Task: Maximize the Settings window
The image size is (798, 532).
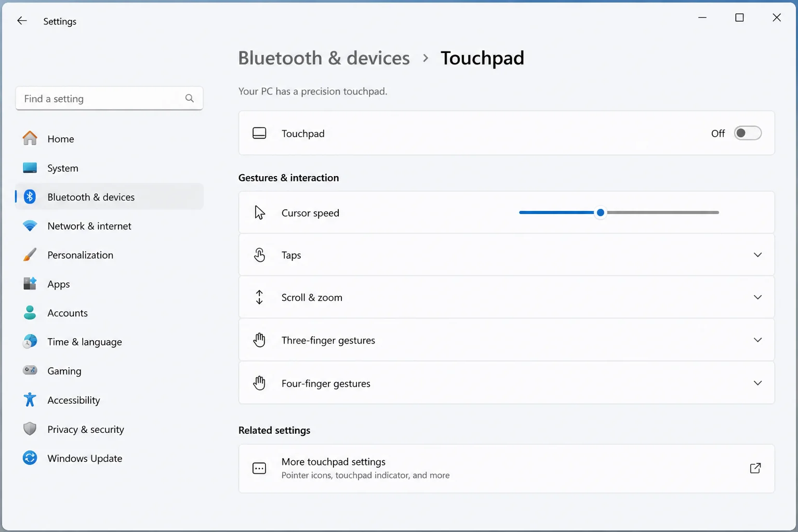Action: click(x=739, y=18)
